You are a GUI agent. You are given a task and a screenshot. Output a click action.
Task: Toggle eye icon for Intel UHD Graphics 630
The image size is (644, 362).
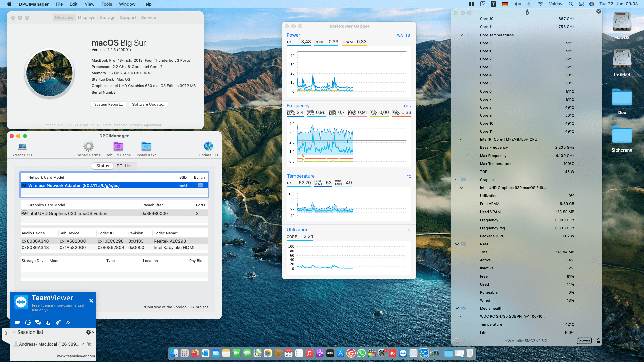coord(24,213)
